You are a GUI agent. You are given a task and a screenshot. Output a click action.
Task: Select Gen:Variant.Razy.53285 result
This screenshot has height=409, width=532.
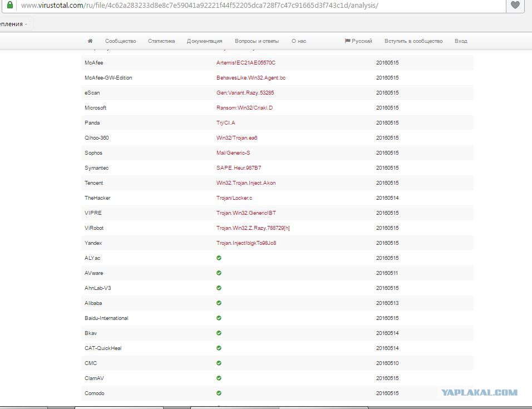point(245,92)
